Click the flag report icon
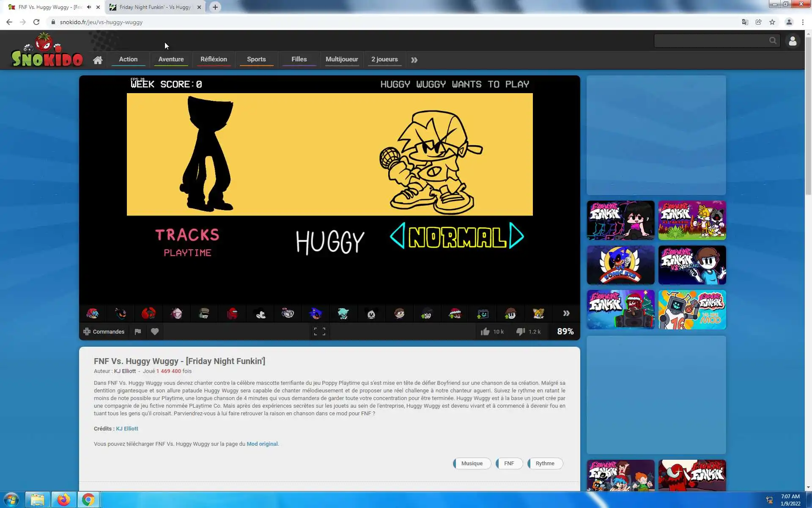 click(x=137, y=331)
